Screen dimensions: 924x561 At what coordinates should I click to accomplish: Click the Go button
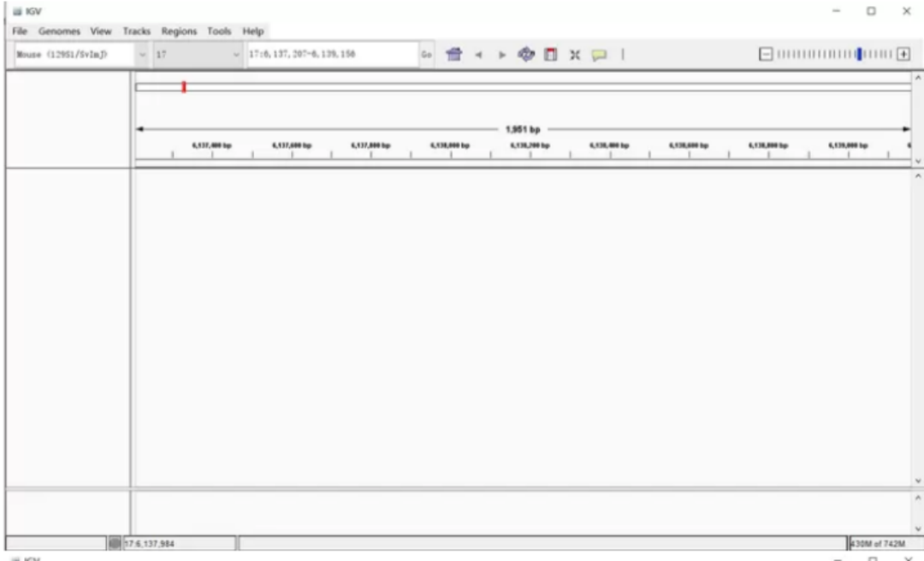click(425, 55)
